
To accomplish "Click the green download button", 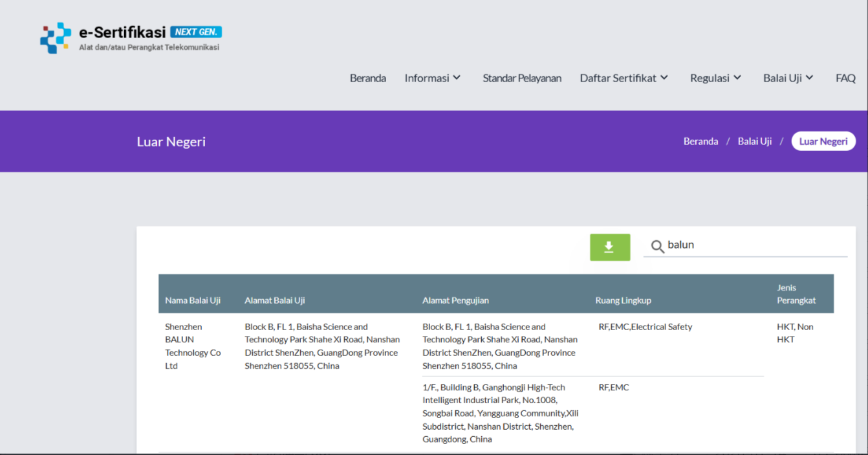I will point(609,247).
